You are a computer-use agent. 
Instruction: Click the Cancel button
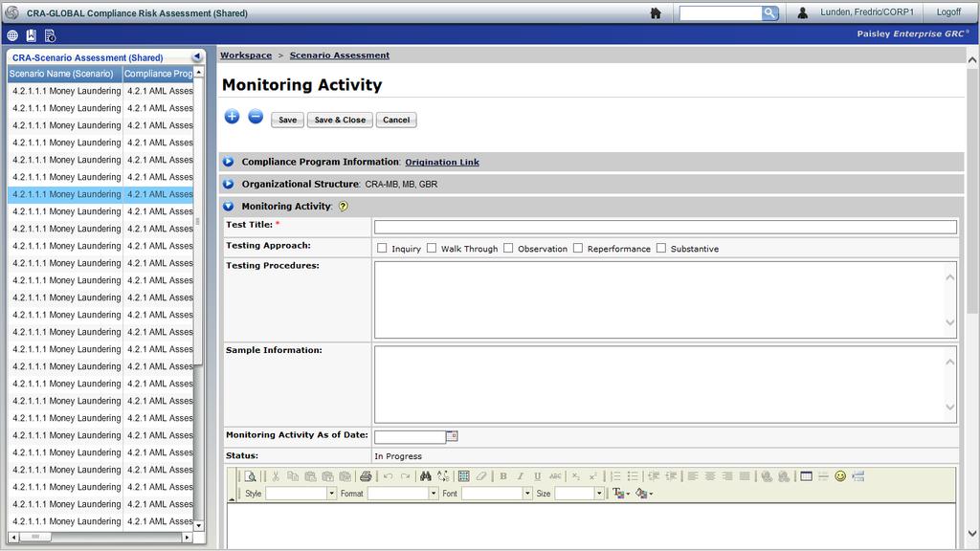(396, 120)
